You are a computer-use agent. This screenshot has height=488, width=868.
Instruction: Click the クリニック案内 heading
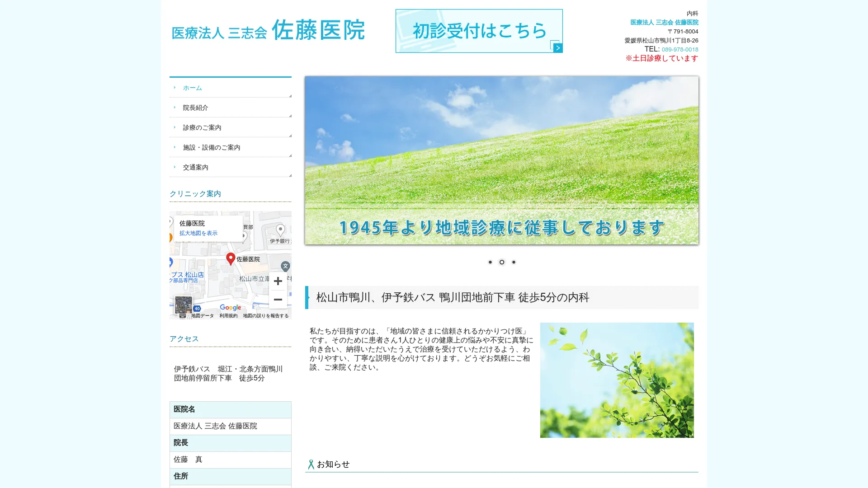click(x=195, y=194)
